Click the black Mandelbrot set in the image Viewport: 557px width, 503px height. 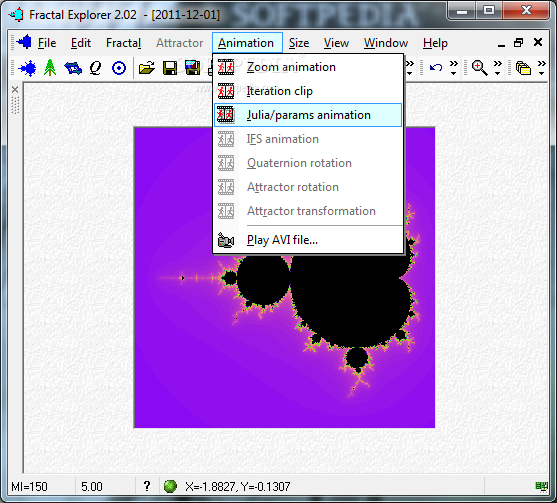[352, 302]
